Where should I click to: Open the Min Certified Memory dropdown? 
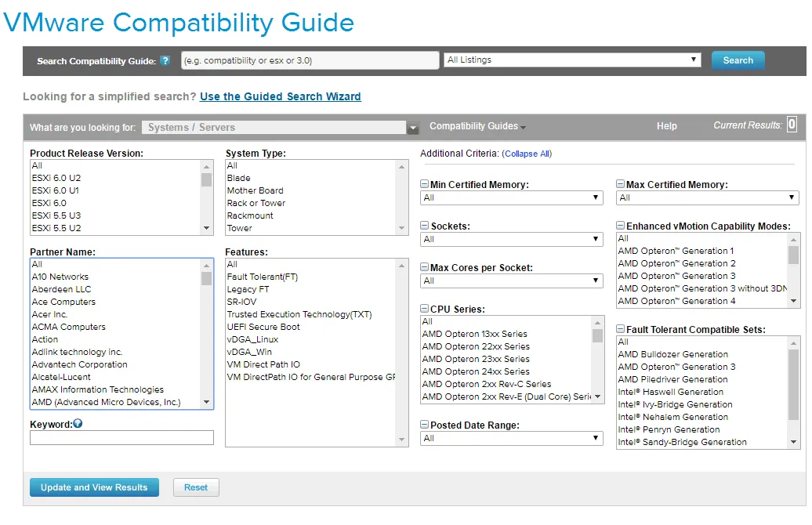[x=512, y=197]
